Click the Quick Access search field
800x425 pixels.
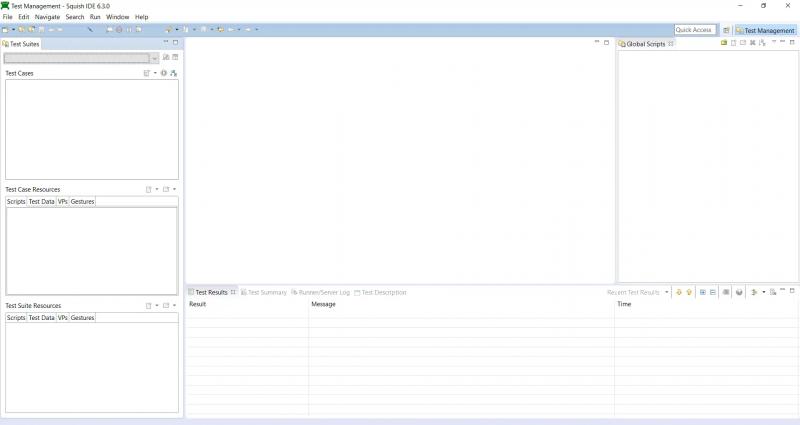pyautogui.click(x=694, y=30)
